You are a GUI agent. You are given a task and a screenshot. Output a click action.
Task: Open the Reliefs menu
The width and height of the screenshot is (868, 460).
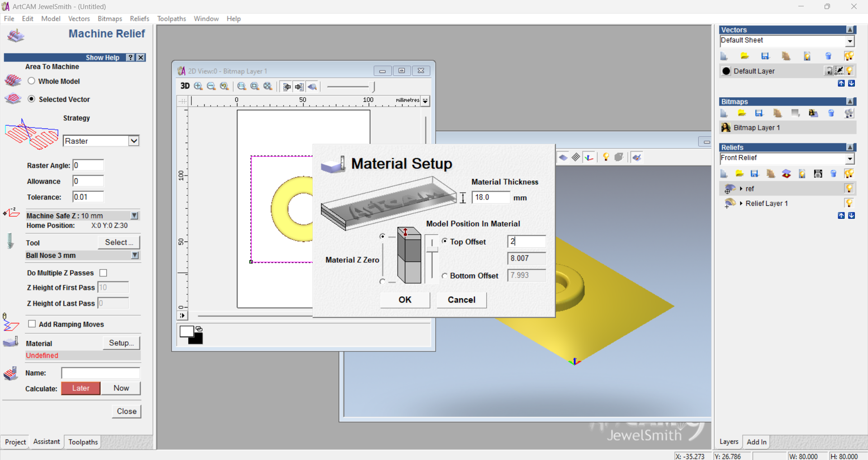pos(139,19)
